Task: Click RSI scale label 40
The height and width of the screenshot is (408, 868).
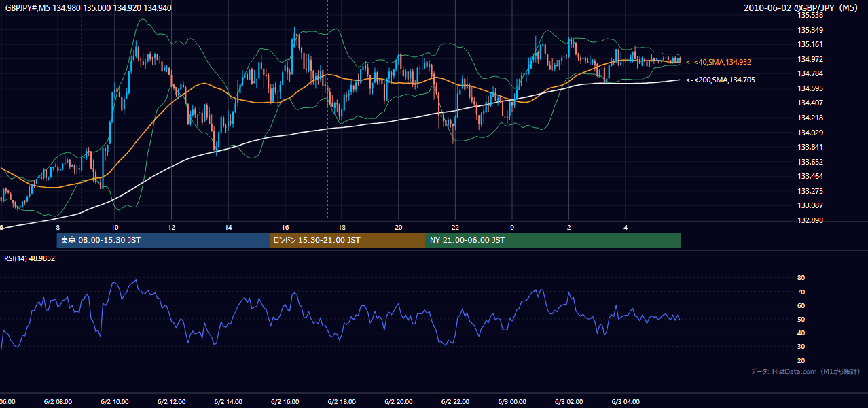Action: [x=801, y=333]
